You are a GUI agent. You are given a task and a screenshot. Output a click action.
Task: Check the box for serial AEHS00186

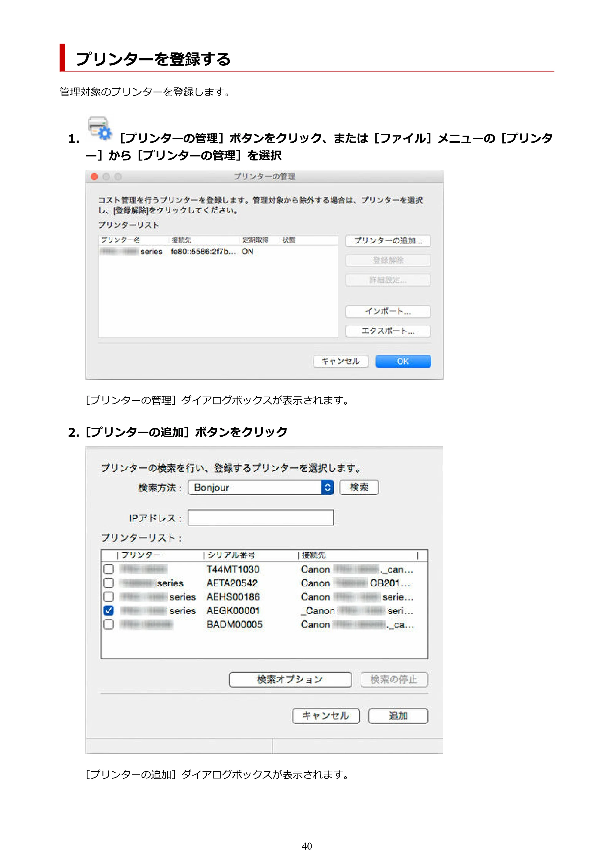[109, 597]
